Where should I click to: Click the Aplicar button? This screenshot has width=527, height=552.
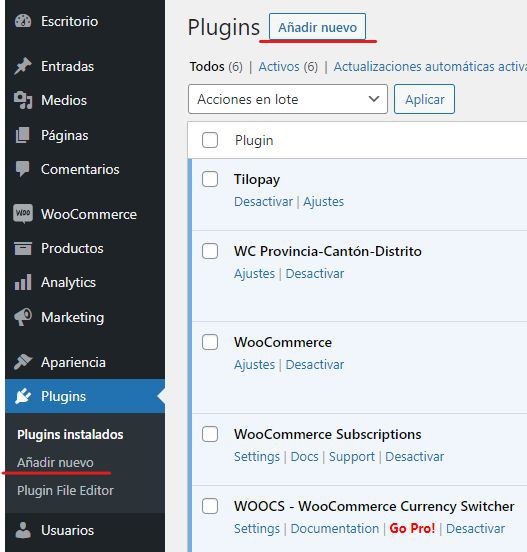pos(424,99)
